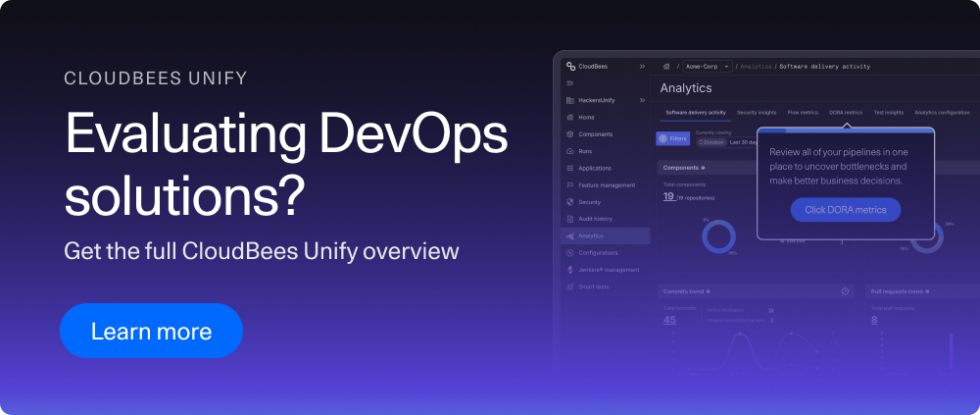Click the Runs gauge icon
The height and width of the screenshot is (415, 980).
click(570, 151)
